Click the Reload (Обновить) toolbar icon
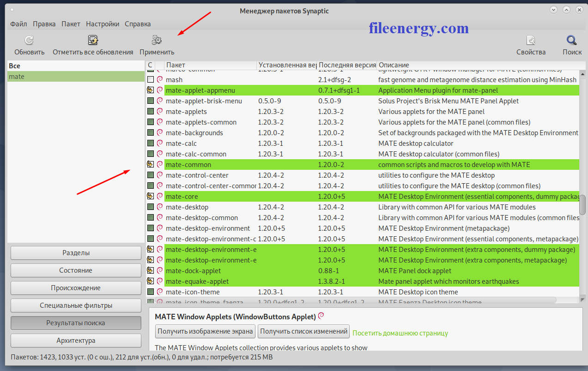Screen dimensions: 588x371 [x=29, y=40]
